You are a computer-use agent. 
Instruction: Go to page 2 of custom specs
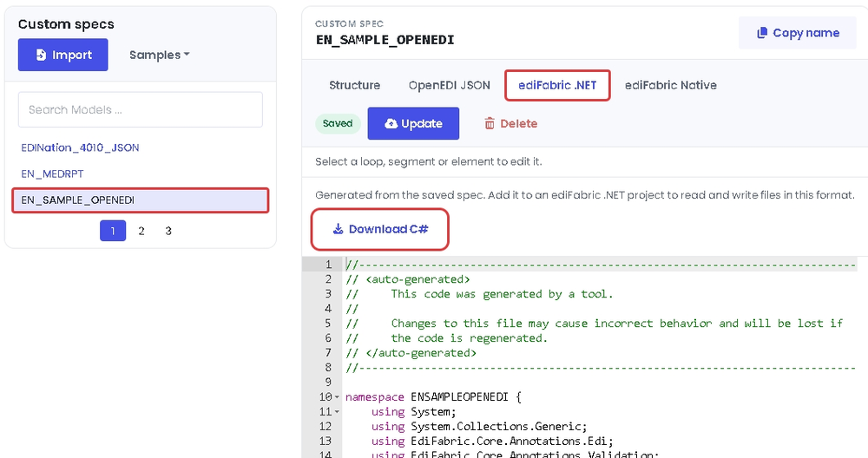click(x=141, y=231)
